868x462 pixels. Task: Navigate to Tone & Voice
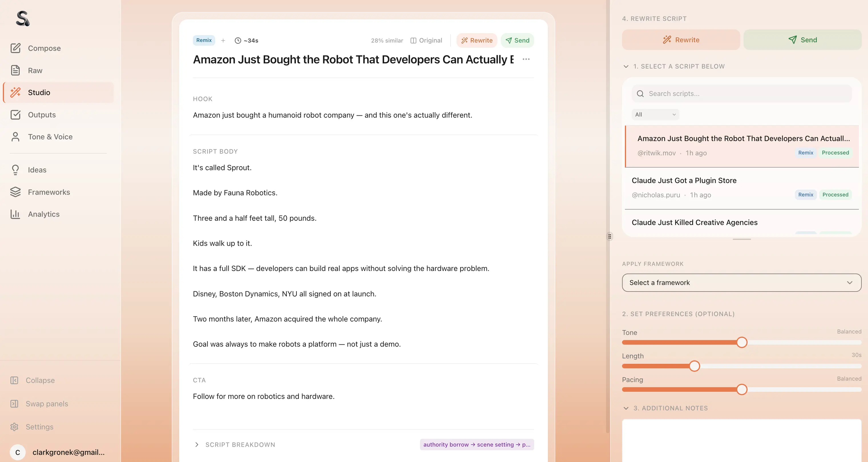(58, 136)
